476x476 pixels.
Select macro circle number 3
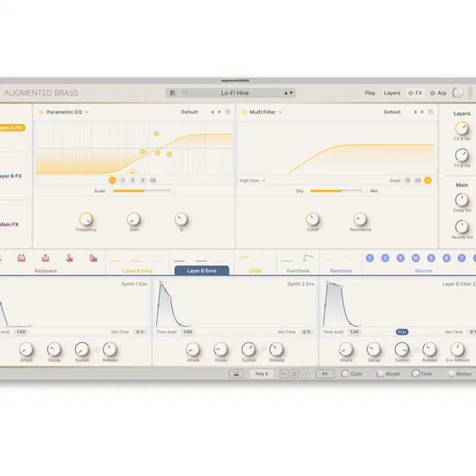[x=401, y=258]
